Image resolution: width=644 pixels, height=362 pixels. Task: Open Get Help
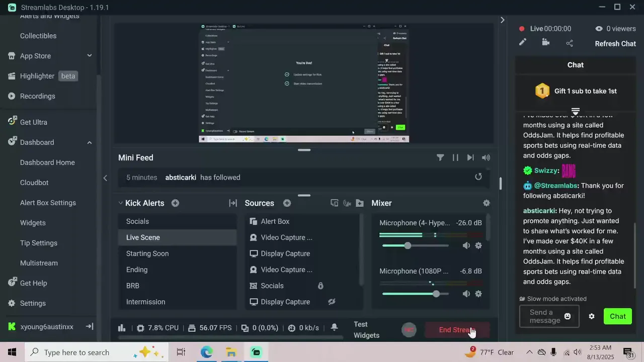[33, 283]
